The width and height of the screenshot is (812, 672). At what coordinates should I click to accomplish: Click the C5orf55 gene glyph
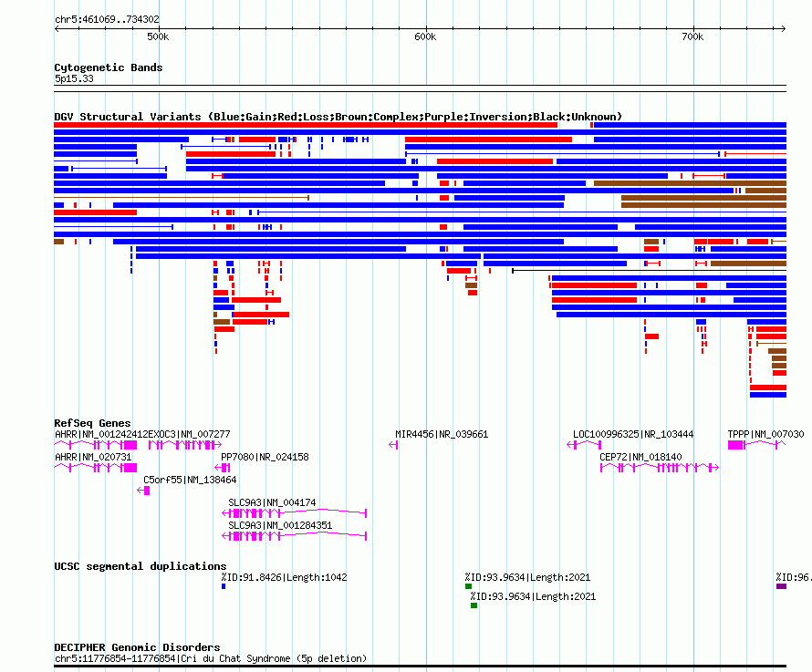[x=144, y=491]
